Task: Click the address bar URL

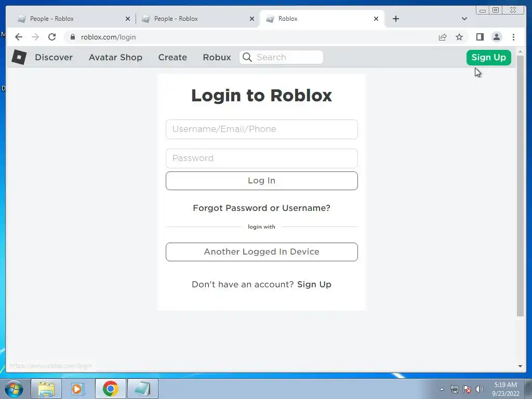Action: click(108, 37)
